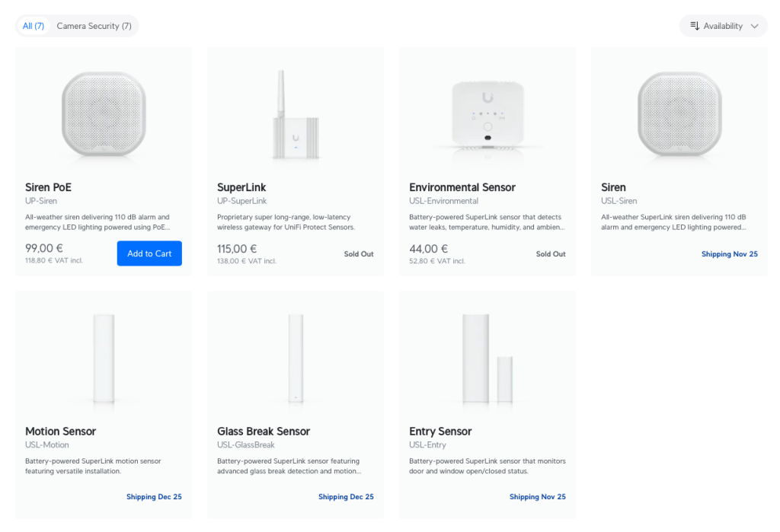Viewport: 780px width, 532px height.
Task: Switch to Camera Security (7) tab
Action: coord(94,26)
